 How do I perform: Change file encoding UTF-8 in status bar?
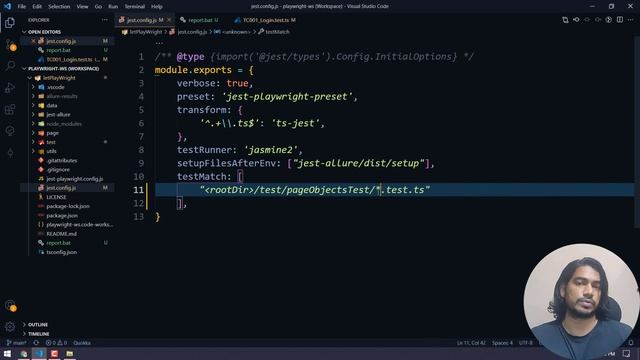(525, 343)
